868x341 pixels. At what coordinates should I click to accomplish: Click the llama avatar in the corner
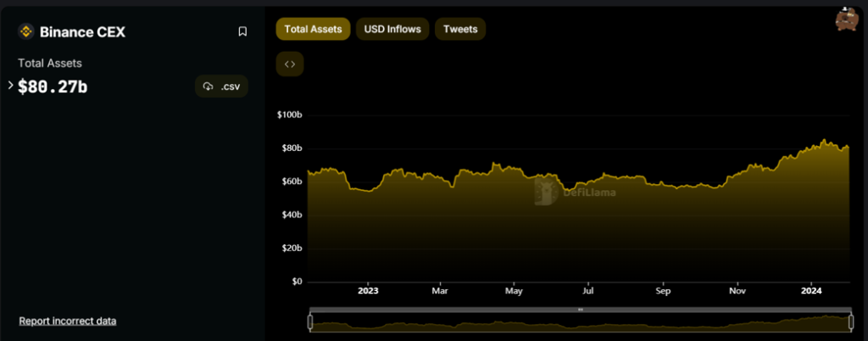point(845,20)
